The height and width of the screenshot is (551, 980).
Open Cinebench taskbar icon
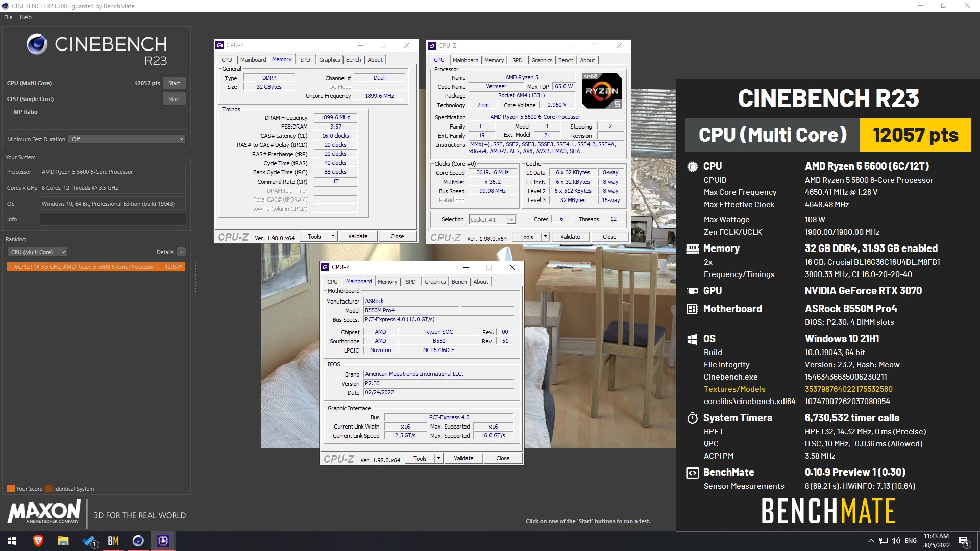click(138, 541)
